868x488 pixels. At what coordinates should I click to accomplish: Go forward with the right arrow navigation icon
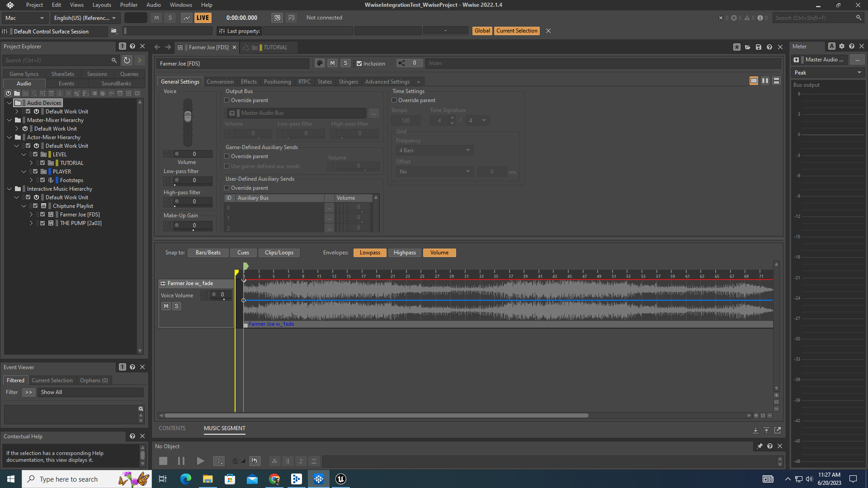pyautogui.click(x=168, y=47)
